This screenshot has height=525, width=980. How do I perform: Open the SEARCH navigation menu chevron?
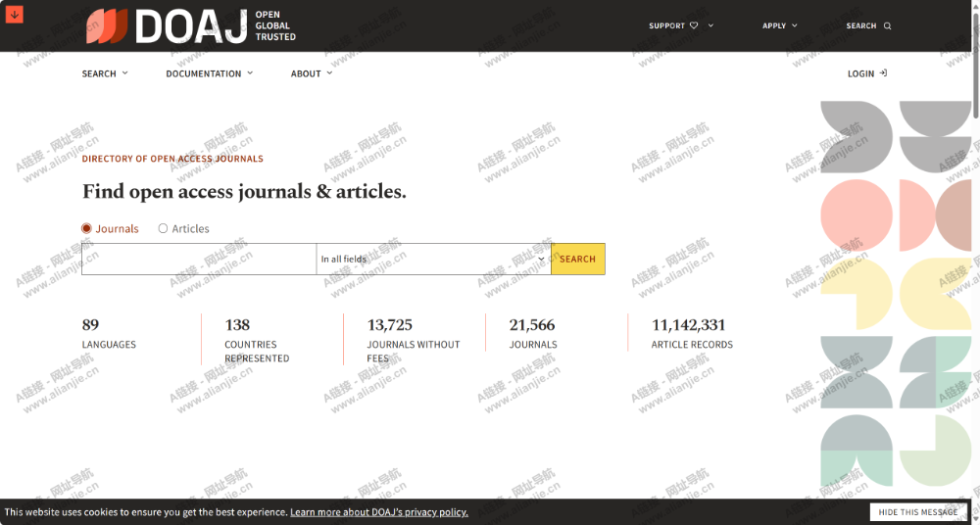pyautogui.click(x=125, y=73)
